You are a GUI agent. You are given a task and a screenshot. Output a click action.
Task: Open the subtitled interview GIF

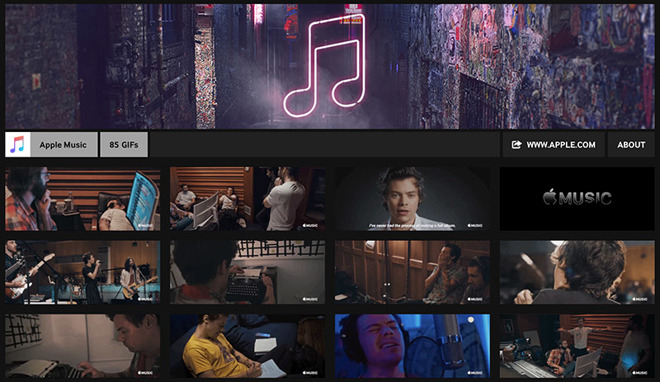click(x=412, y=199)
